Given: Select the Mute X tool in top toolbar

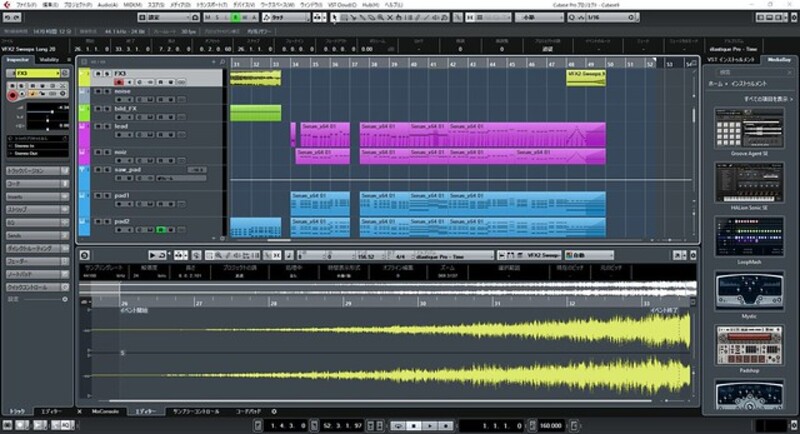Looking at the screenshot, I should click(390, 17).
